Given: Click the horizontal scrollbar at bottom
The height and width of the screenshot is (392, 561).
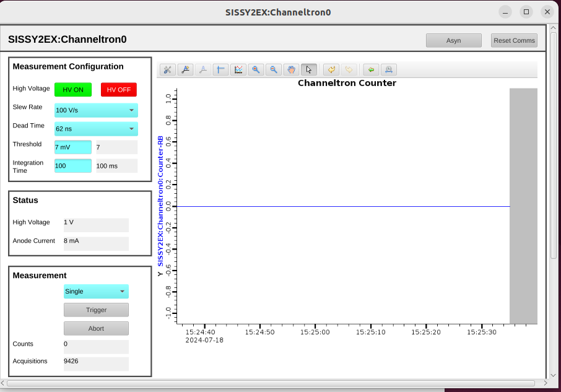Looking at the screenshot, I should 271,383.
